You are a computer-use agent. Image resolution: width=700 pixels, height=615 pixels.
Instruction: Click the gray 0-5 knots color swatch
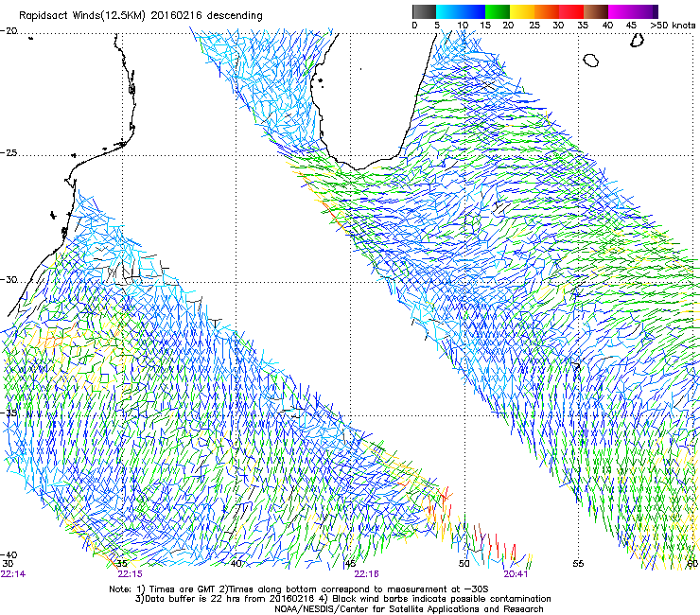tap(424, 11)
